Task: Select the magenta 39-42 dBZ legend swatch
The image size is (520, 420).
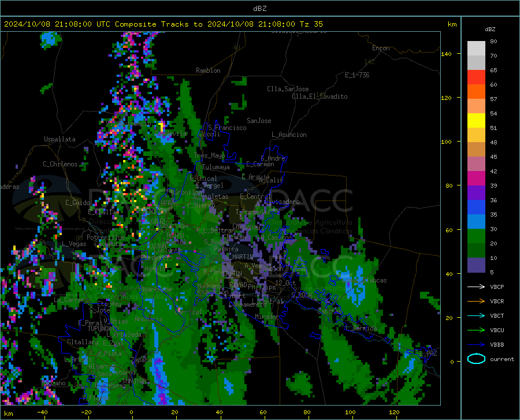Action: 476,179
